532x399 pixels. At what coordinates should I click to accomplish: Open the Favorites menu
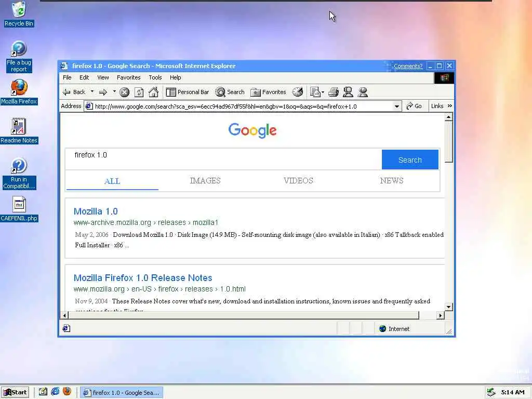pos(129,77)
